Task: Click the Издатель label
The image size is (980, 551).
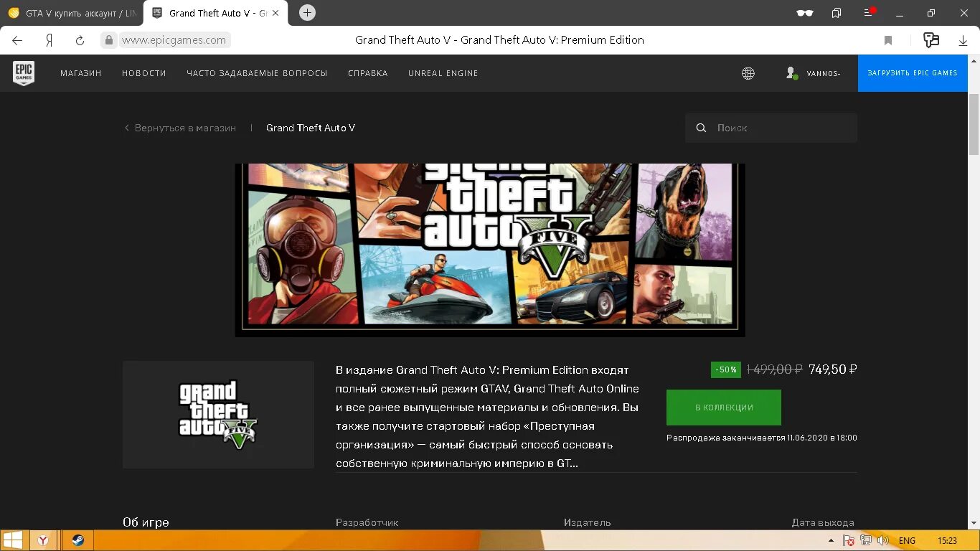Action: [x=588, y=522]
